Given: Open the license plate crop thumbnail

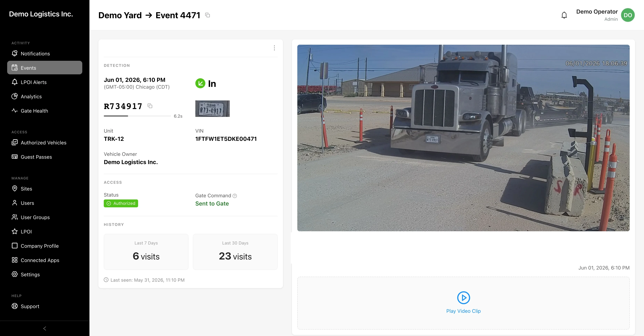Looking at the screenshot, I should [x=212, y=109].
